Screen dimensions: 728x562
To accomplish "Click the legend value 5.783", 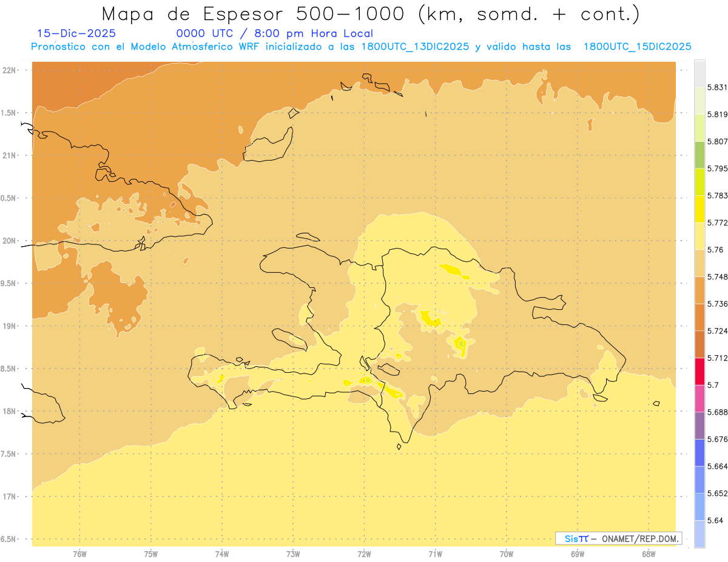I will [x=717, y=196].
